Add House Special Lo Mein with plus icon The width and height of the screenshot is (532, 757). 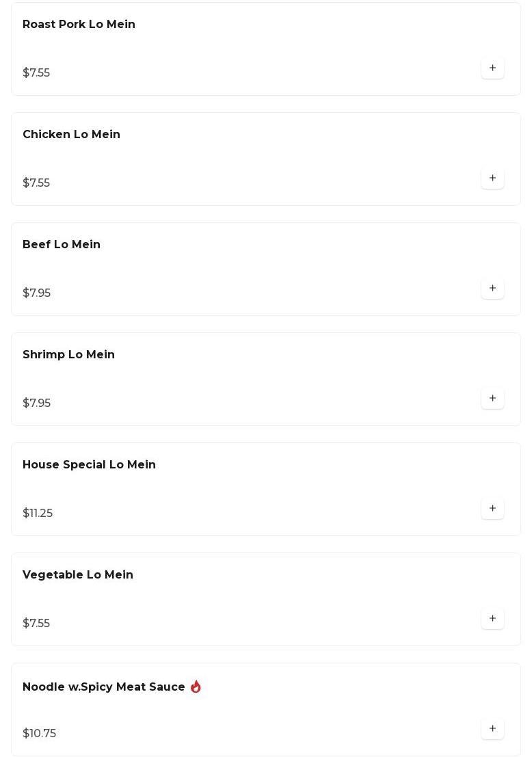point(492,508)
